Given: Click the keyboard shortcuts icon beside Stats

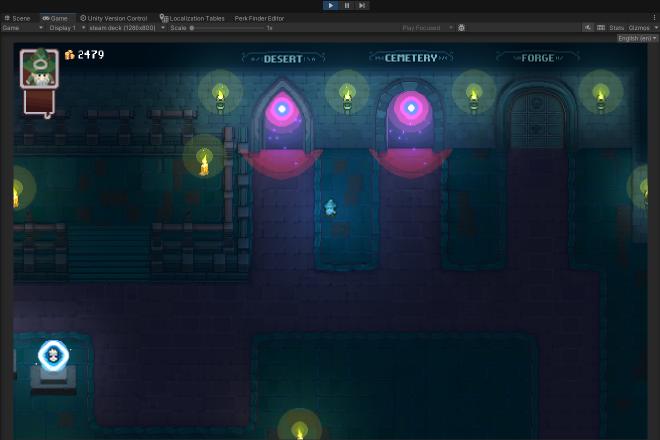Looking at the screenshot, I should point(601,28).
